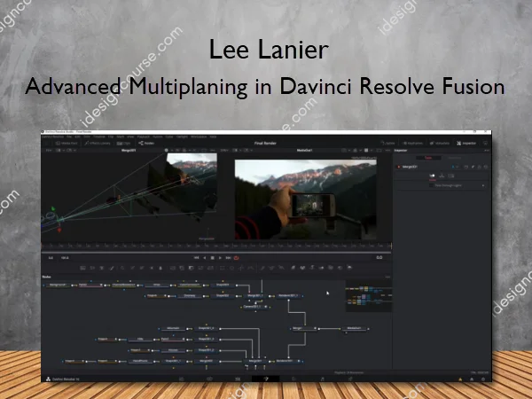Toggle the Inspector panel

coord(466,143)
